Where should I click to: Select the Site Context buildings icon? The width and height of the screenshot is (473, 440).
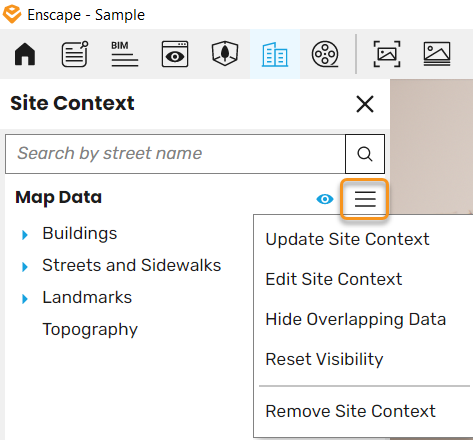coord(275,54)
